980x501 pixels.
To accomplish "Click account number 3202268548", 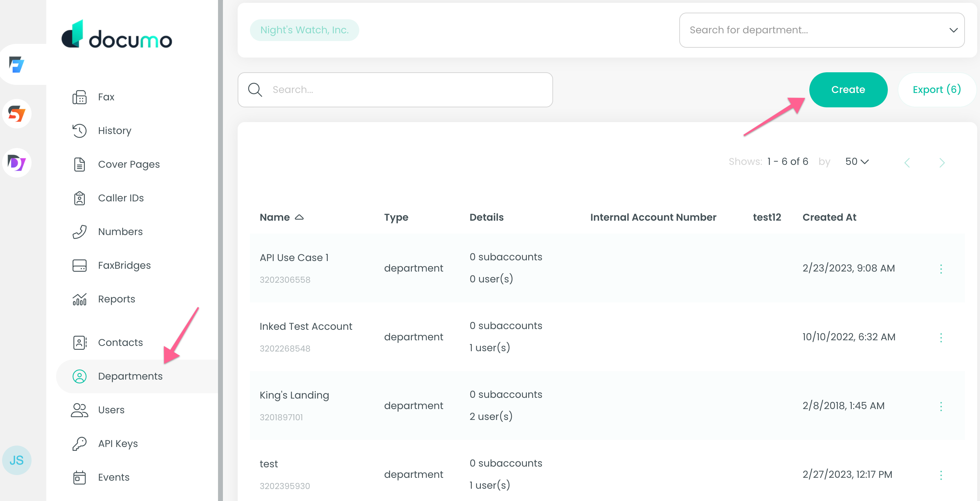I will tap(285, 348).
